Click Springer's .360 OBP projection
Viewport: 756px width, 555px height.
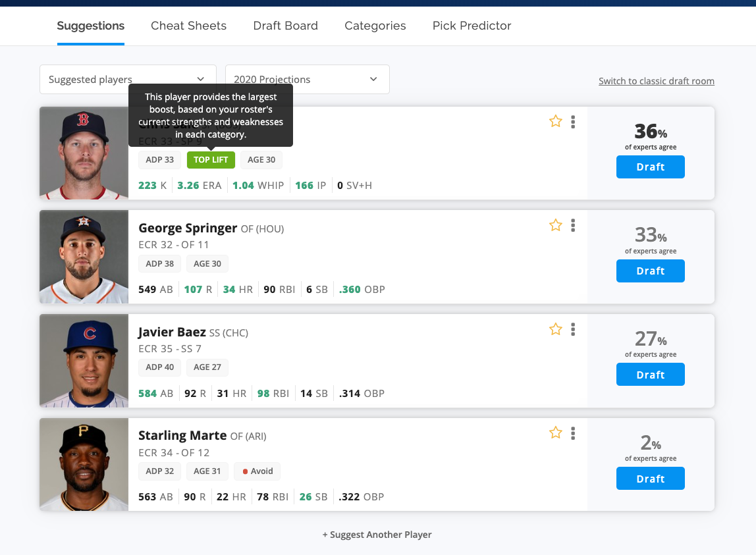click(x=362, y=289)
